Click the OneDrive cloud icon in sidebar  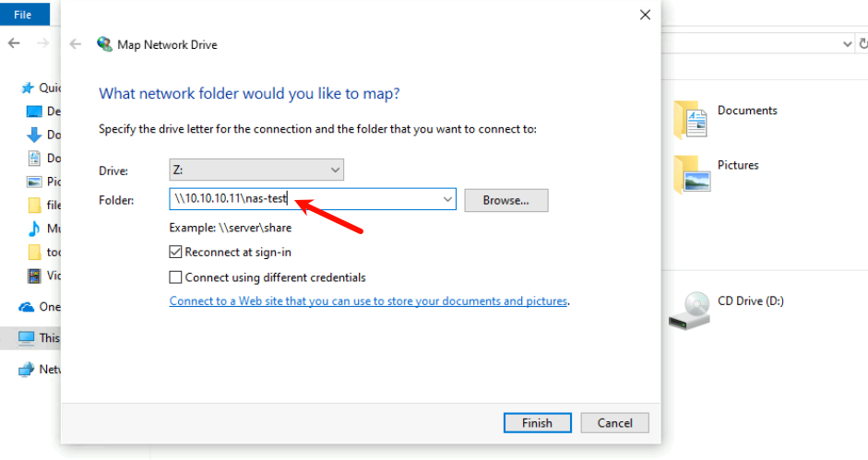coord(26,307)
